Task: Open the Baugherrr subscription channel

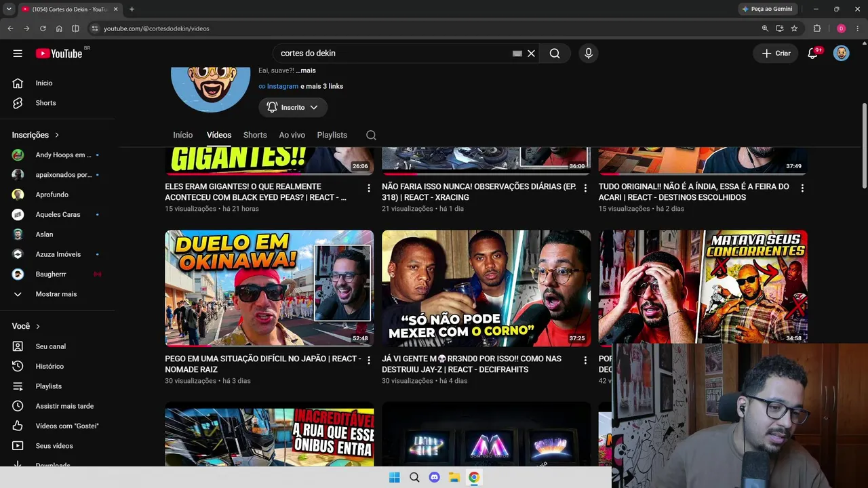Action: (x=57, y=274)
